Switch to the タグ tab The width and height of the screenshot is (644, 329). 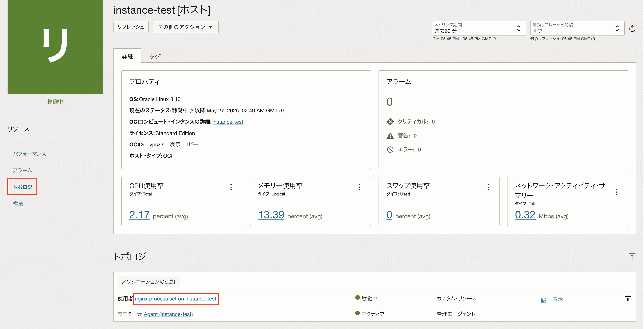pyautogui.click(x=154, y=56)
